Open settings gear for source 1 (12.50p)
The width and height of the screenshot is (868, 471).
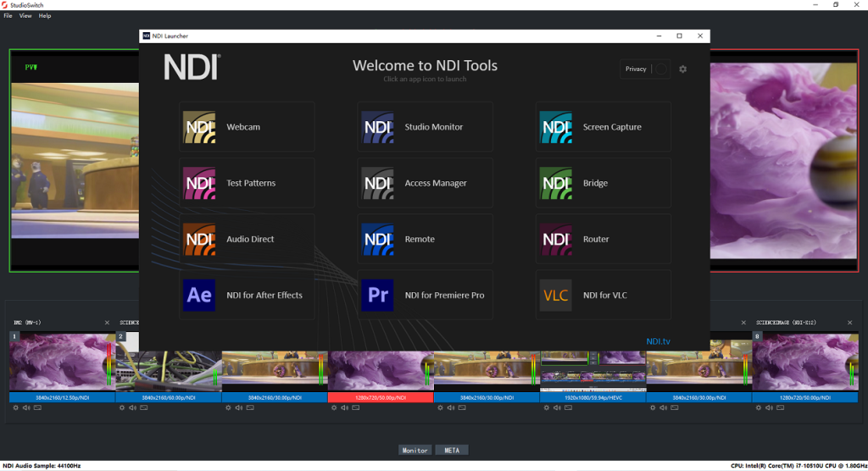point(15,408)
